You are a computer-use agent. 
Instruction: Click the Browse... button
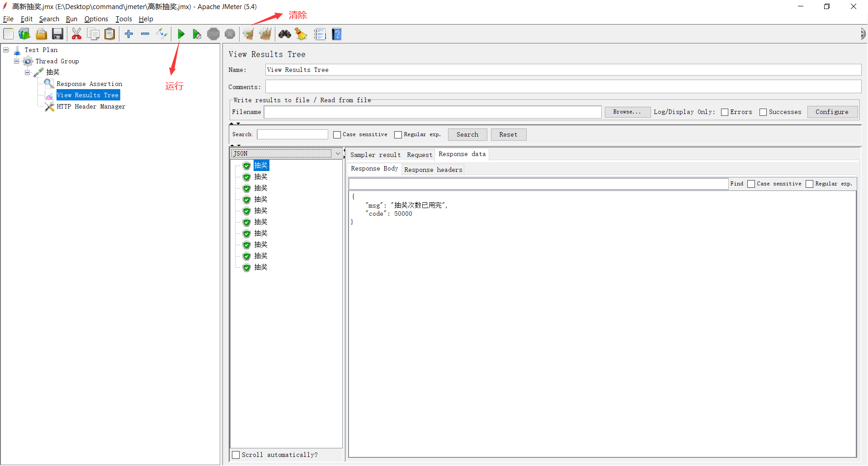627,112
